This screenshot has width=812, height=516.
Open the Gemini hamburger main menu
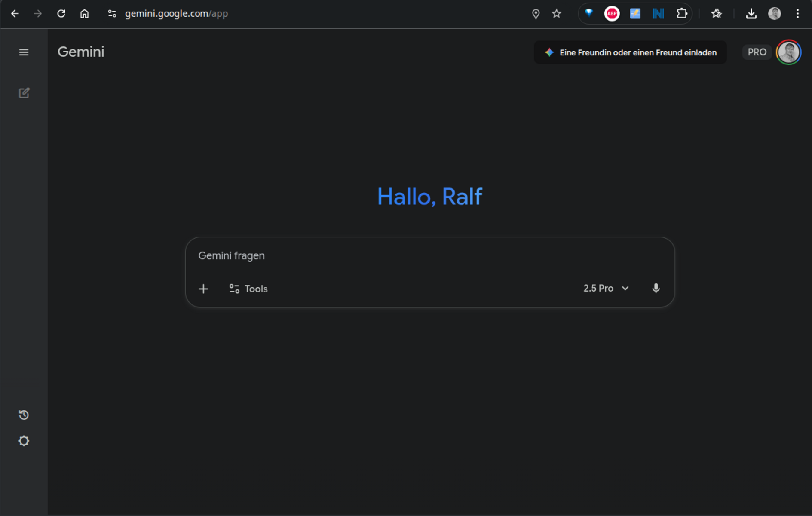coord(24,52)
